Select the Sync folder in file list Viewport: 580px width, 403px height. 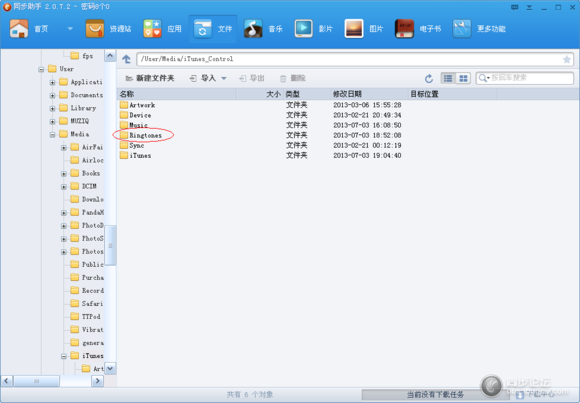(x=132, y=145)
